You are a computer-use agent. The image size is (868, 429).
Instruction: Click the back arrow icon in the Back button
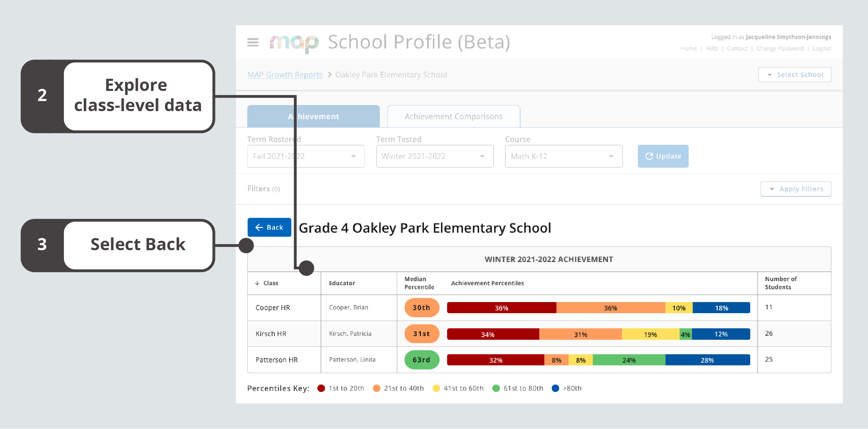(258, 227)
